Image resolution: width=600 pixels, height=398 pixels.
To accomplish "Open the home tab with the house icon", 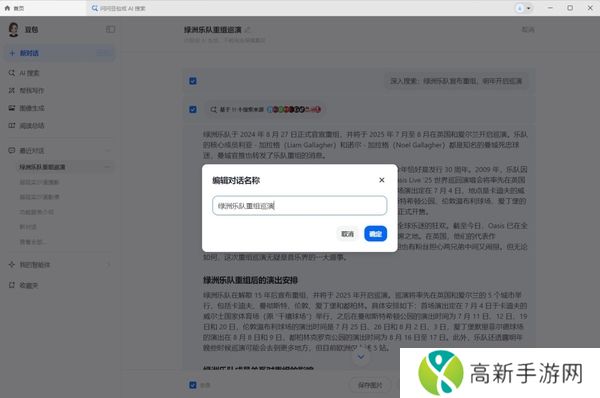I will pyautogui.click(x=14, y=8).
